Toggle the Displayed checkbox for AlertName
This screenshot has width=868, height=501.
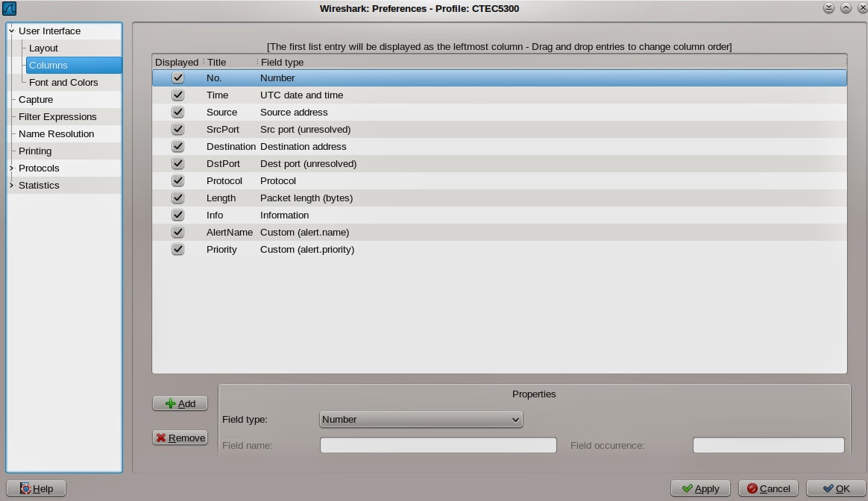(x=177, y=232)
